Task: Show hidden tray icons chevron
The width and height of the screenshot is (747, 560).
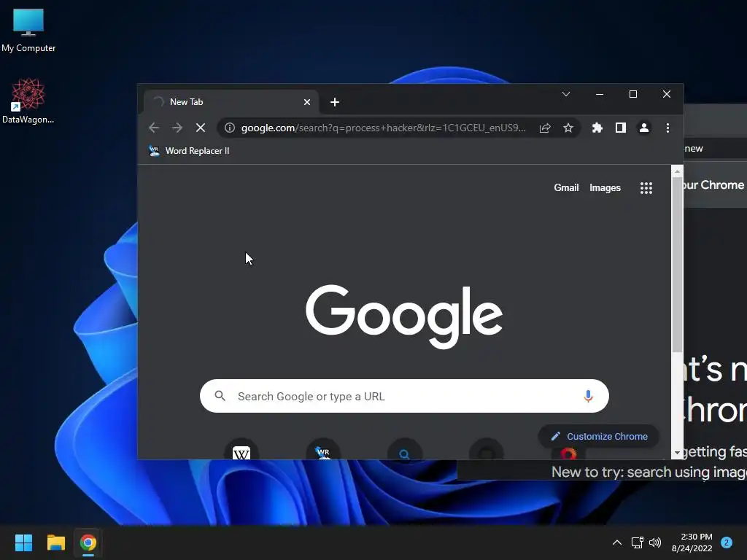Action: 616,542
